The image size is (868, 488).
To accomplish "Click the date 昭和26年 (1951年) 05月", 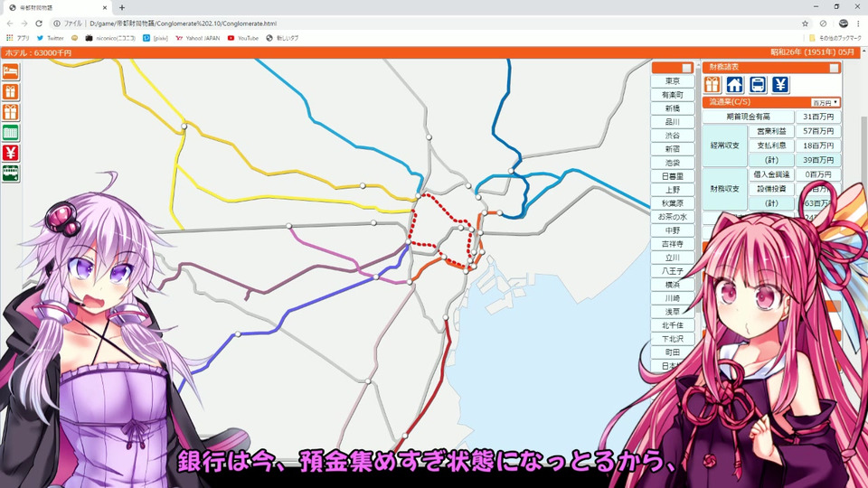I will tap(812, 52).
